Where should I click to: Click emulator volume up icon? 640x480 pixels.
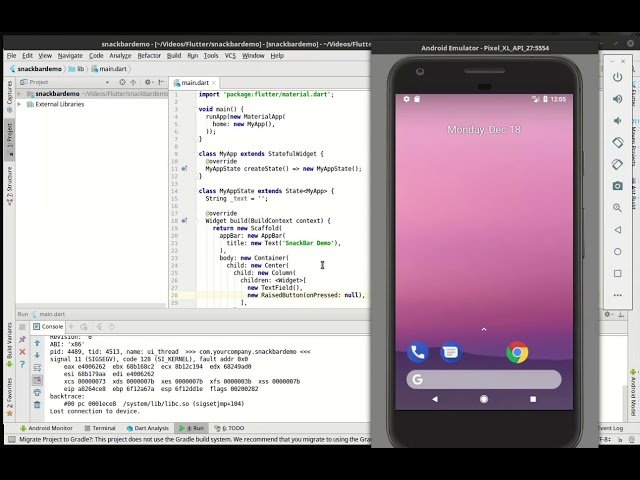tap(618, 99)
